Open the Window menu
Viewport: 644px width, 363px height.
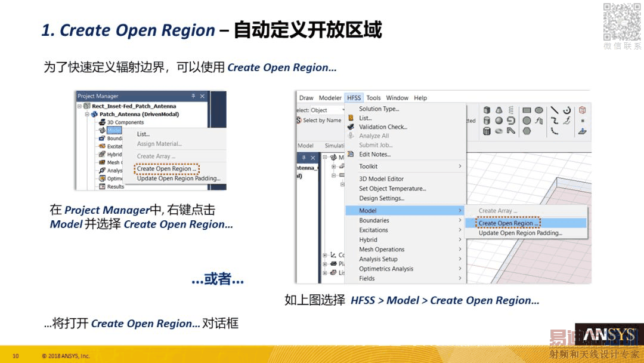(x=397, y=98)
